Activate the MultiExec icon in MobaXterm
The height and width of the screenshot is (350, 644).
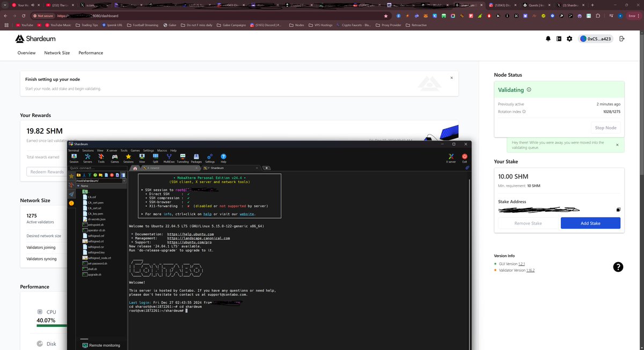(169, 158)
